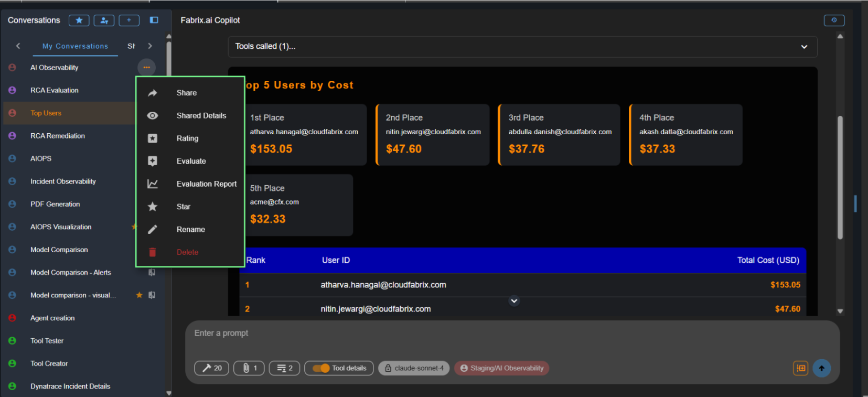The width and height of the screenshot is (868, 397).
Task: Toggle Star in the context menu
Action: tap(184, 207)
